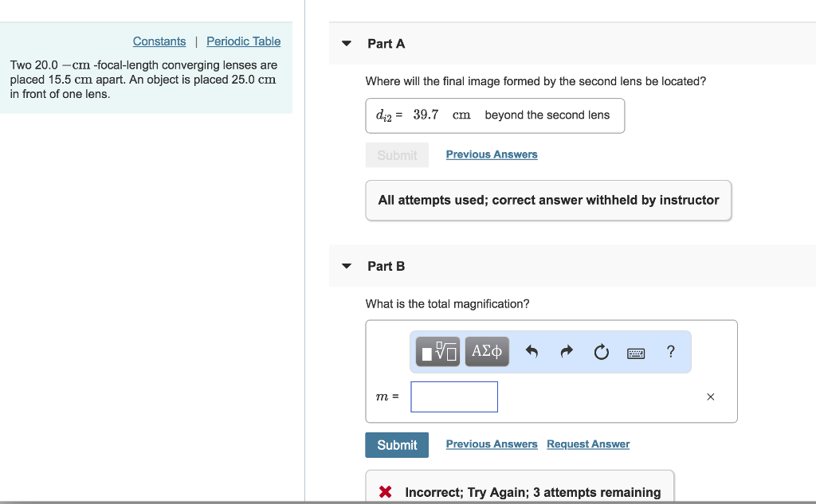The image size is (816, 504).
Task: View Previous Answers for Part A
Action: [492, 154]
